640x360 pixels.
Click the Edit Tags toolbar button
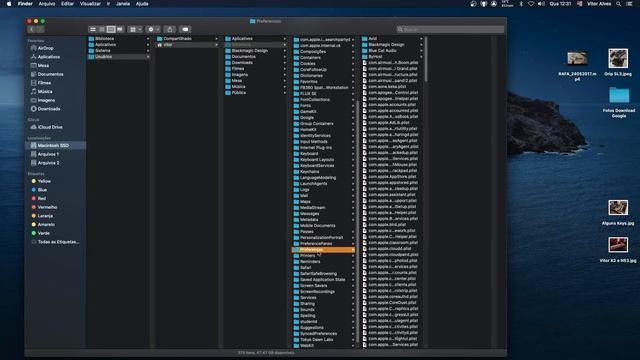click(x=185, y=29)
